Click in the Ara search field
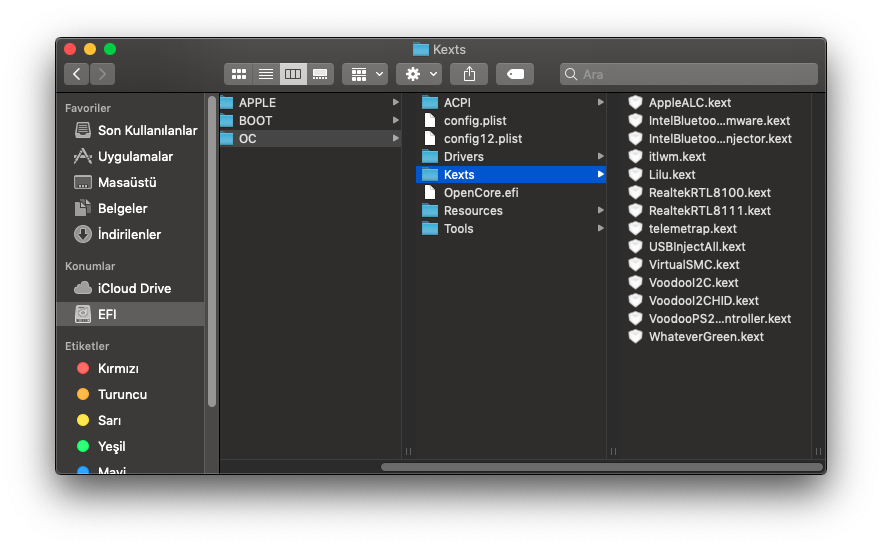 [x=690, y=74]
